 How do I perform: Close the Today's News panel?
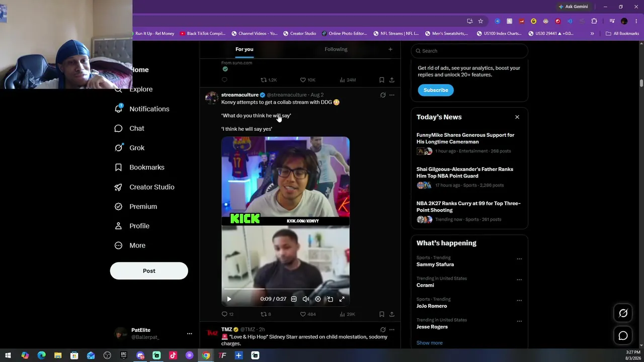[x=517, y=117]
